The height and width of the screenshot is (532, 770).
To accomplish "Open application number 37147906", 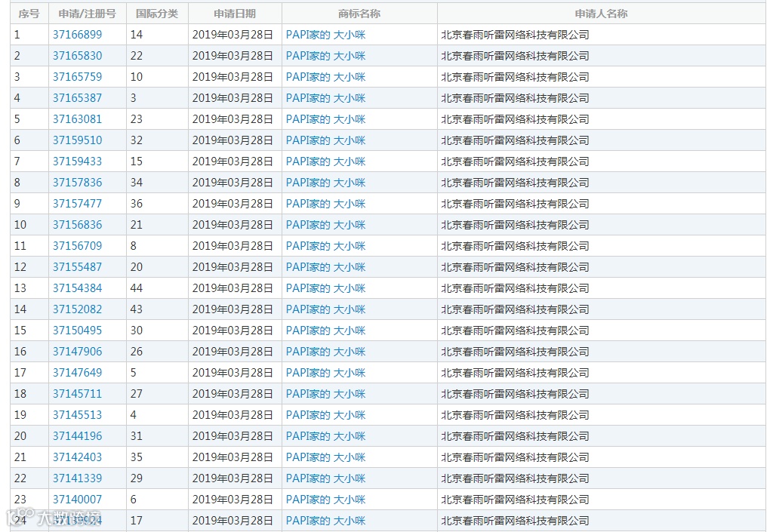I will (78, 352).
